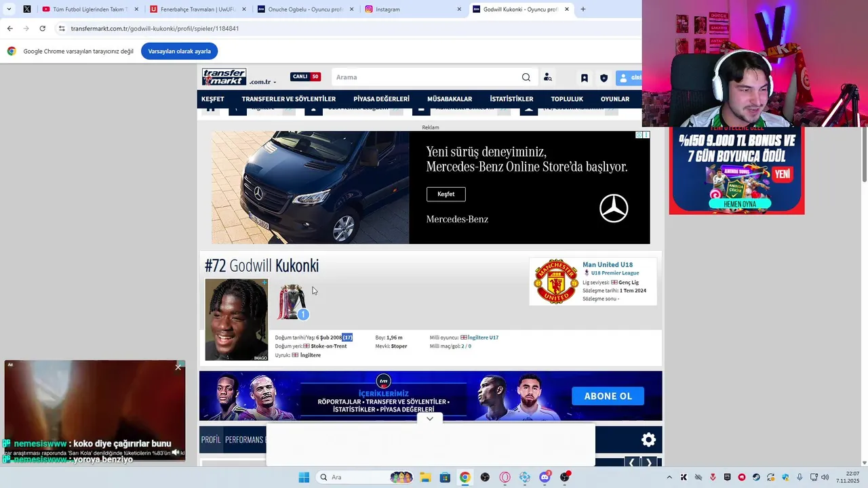This screenshot has height=488, width=868.
Task: Click the blue login button
Action: click(629, 78)
